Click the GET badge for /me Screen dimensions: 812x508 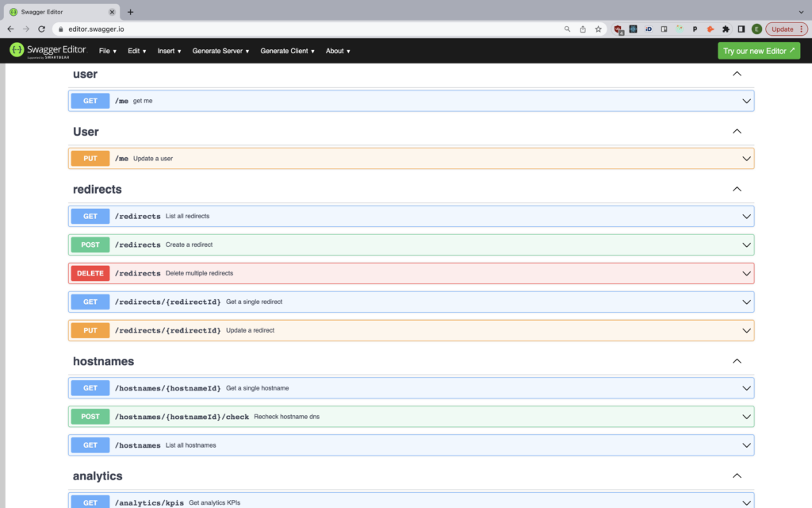[90, 101]
